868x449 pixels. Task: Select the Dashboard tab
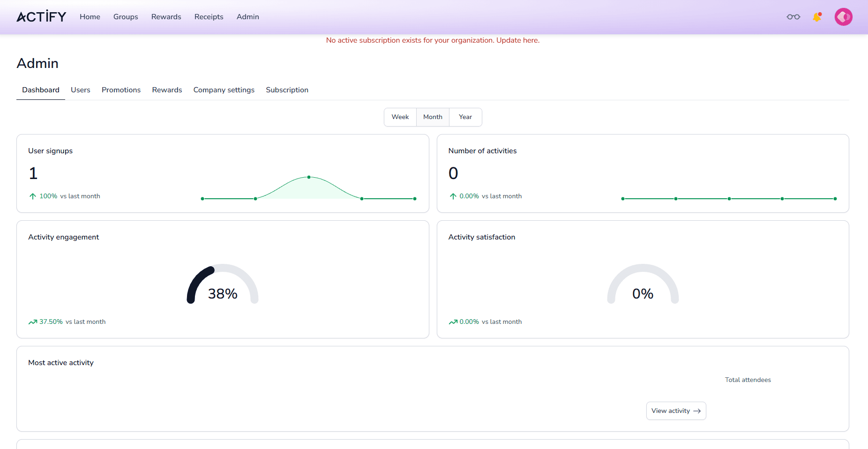tap(41, 90)
